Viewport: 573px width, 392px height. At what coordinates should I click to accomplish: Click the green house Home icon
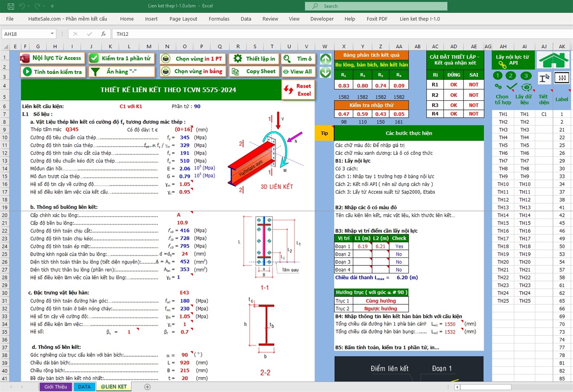[x=553, y=60]
